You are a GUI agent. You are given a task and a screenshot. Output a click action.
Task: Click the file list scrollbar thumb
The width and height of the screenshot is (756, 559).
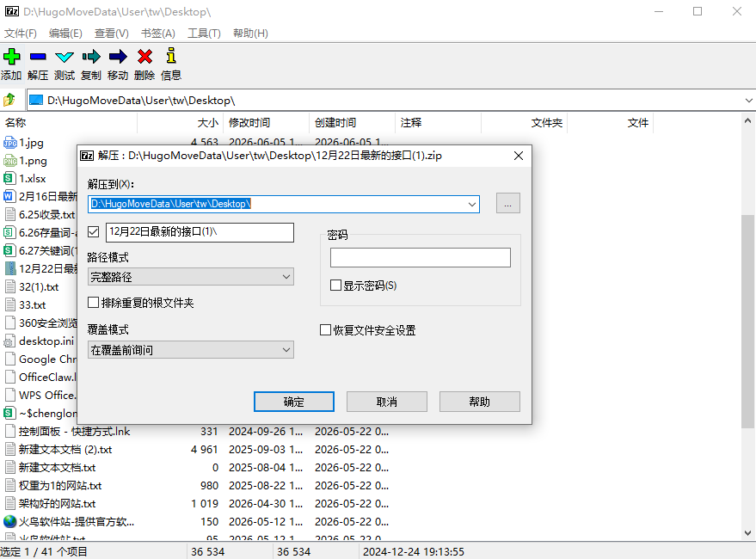[747, 322]
